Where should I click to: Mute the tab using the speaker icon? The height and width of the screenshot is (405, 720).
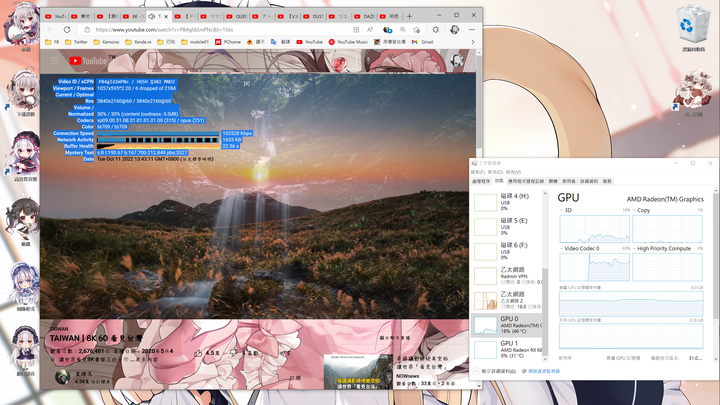152,16
